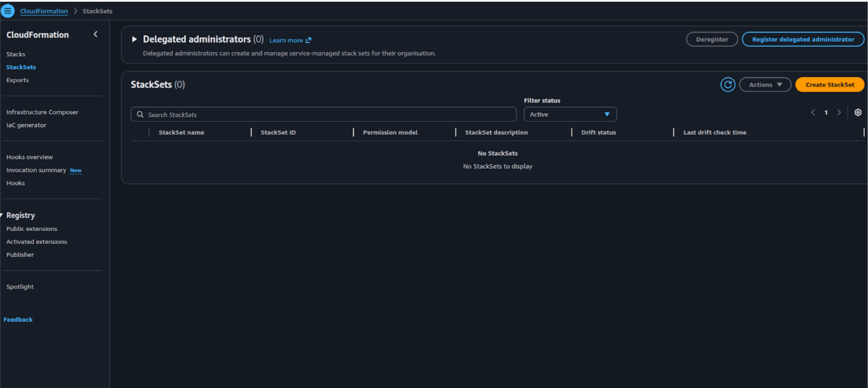Open Spotlight in the sidebar
The height and width of the screenshot is (388, 868).
click(x=20, y=287)
